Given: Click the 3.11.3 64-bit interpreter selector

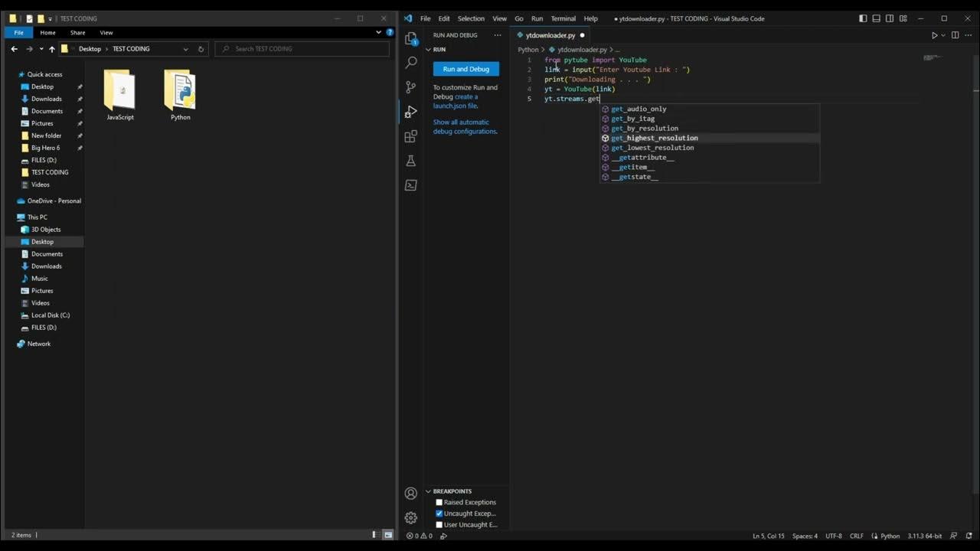Looking at the screenshot, I should tap(925, 536).
